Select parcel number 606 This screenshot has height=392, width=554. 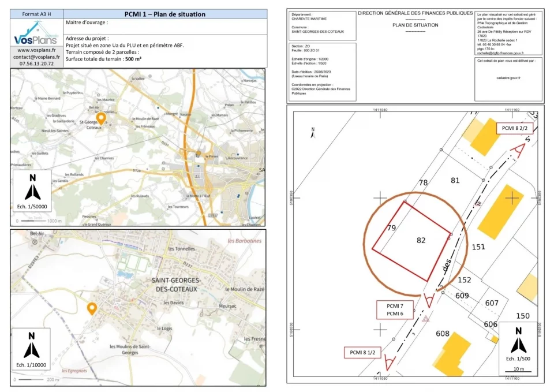coord(491,324)
